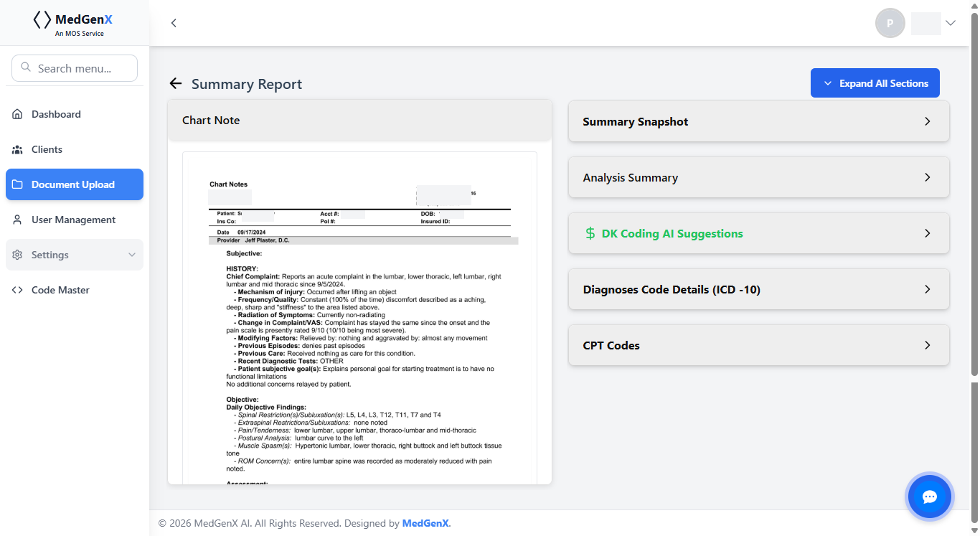
Task: Click inside the Search menu field
Action: click(79, 67)
